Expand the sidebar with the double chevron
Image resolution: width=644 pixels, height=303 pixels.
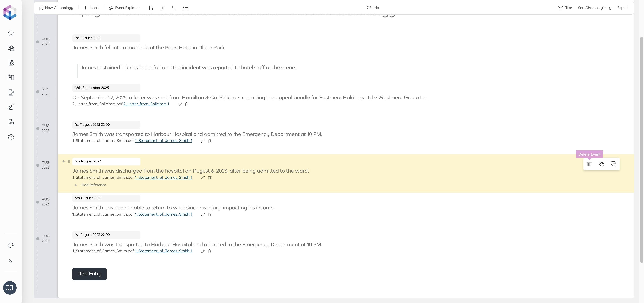[11, 261]
